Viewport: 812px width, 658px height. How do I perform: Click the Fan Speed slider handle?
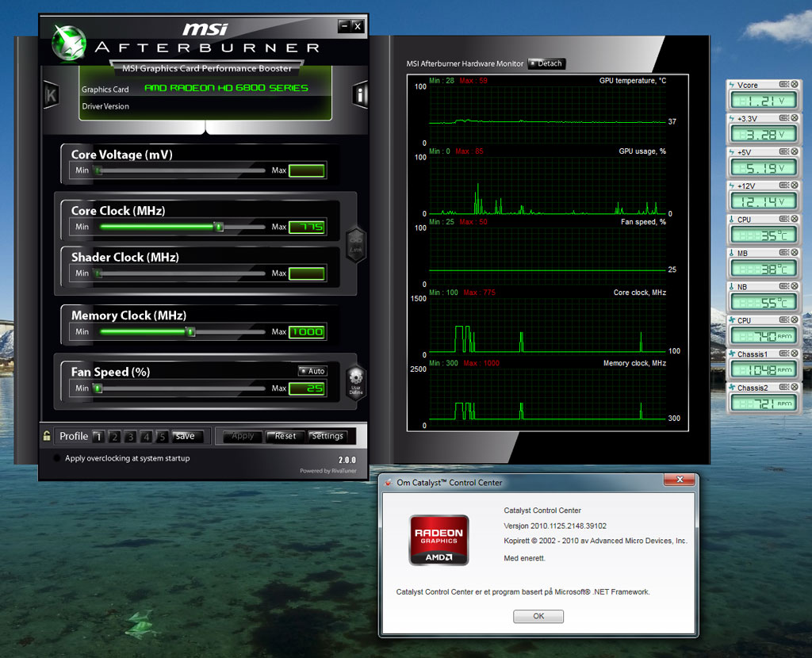tap(98, 388)
